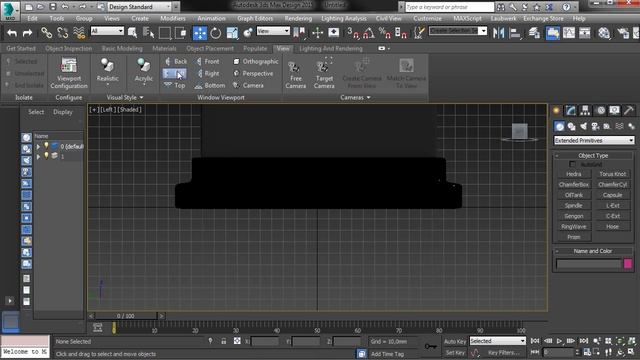
Task: Click the search keyword or phrase field
Action: (449, 7)
